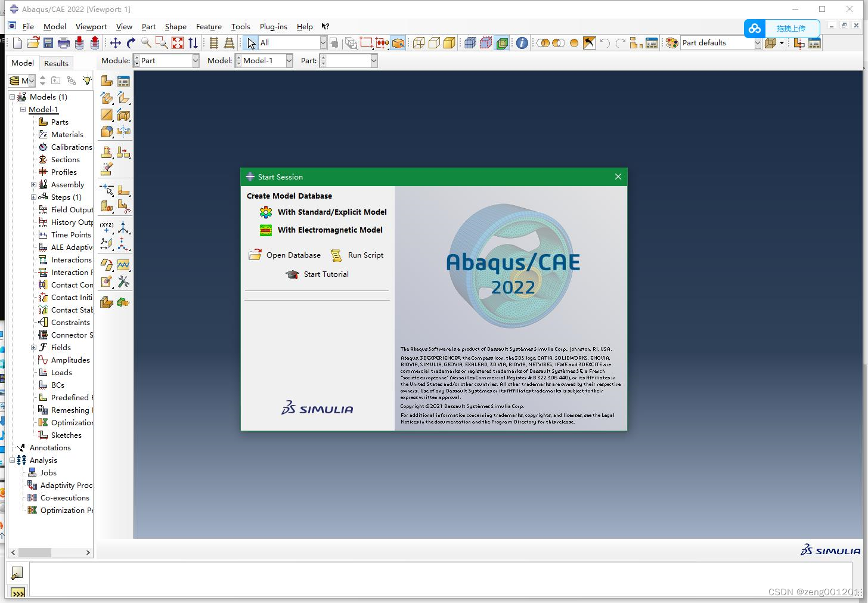Open the Query Information tool
Image resolution: width=868 pixels, height=603 pixels.
[520, 43]
